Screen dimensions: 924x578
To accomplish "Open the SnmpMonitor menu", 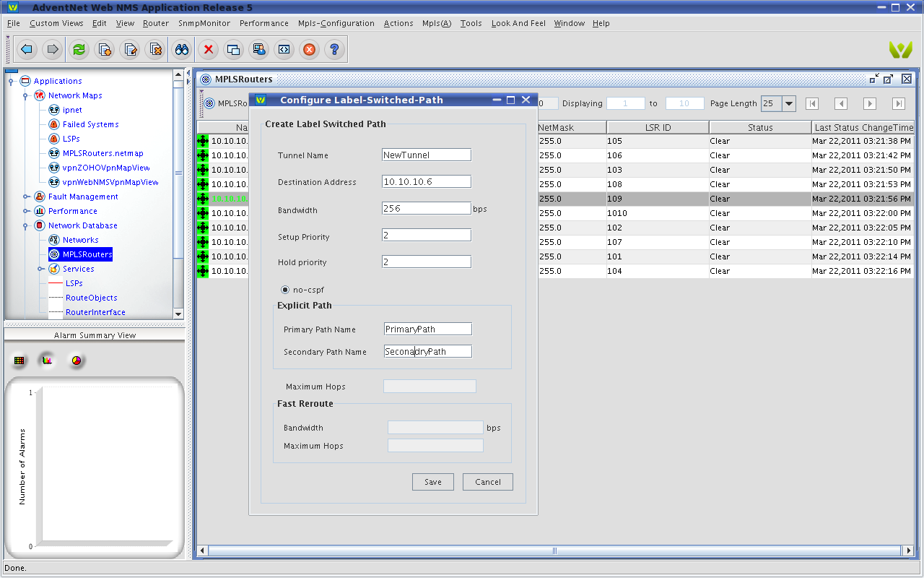I will coord(204,23).
